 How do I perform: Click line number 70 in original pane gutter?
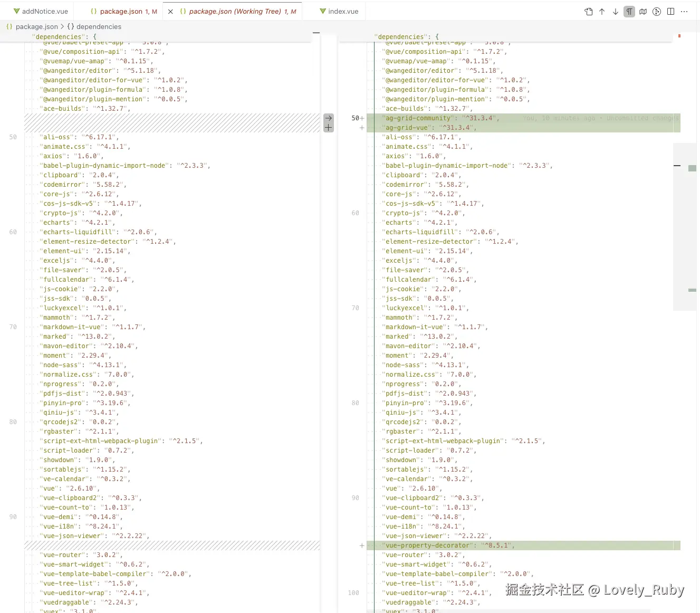(13, 327)
